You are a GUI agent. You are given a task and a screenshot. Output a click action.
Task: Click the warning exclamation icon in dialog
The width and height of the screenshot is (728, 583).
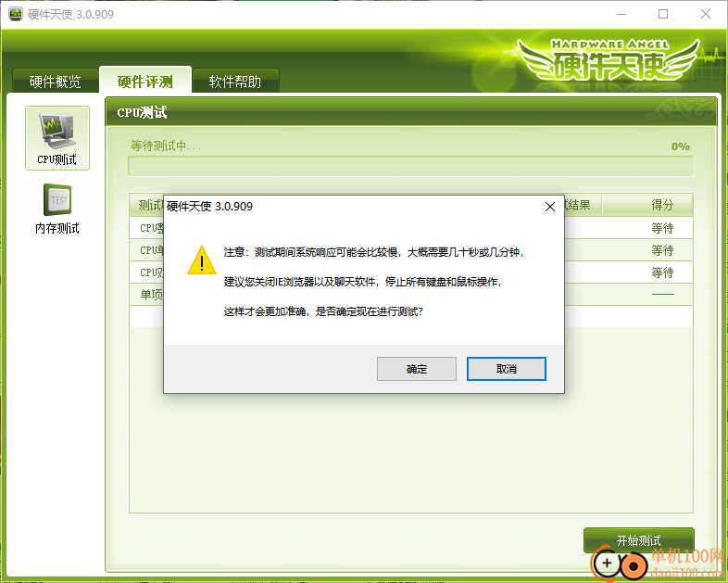202,260
